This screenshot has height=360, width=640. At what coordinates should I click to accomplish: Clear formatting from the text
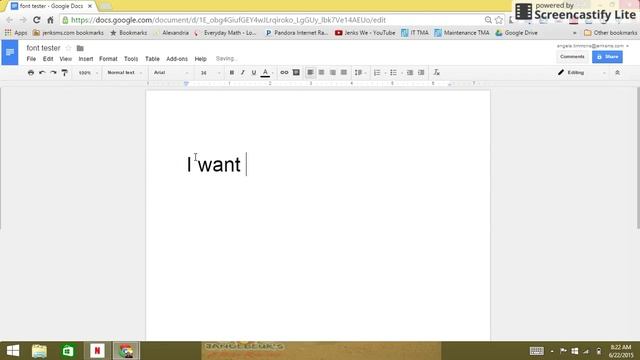click(x=436, y=73)
